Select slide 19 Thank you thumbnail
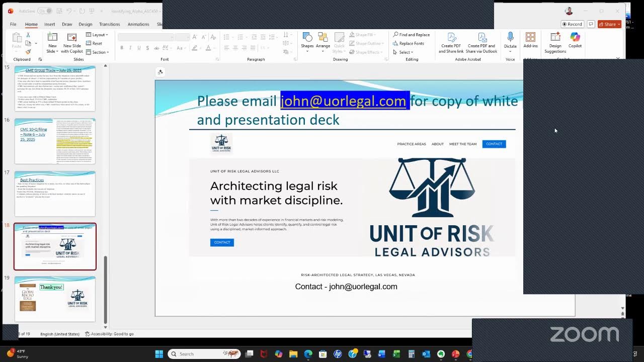Image resolution: width=644 pixels, height=362 pixels. 55,299
